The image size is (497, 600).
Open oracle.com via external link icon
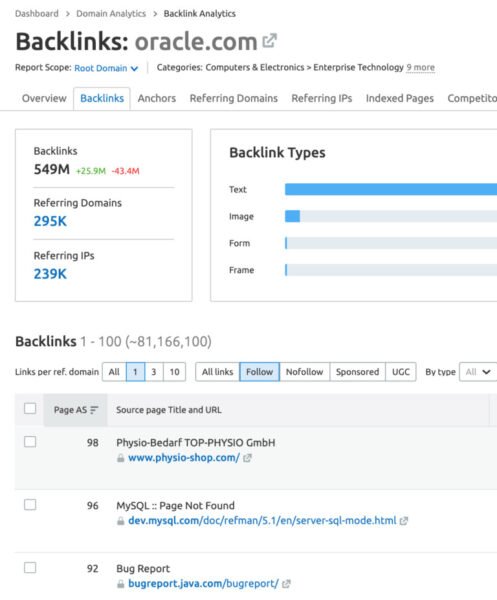(270, 41)
